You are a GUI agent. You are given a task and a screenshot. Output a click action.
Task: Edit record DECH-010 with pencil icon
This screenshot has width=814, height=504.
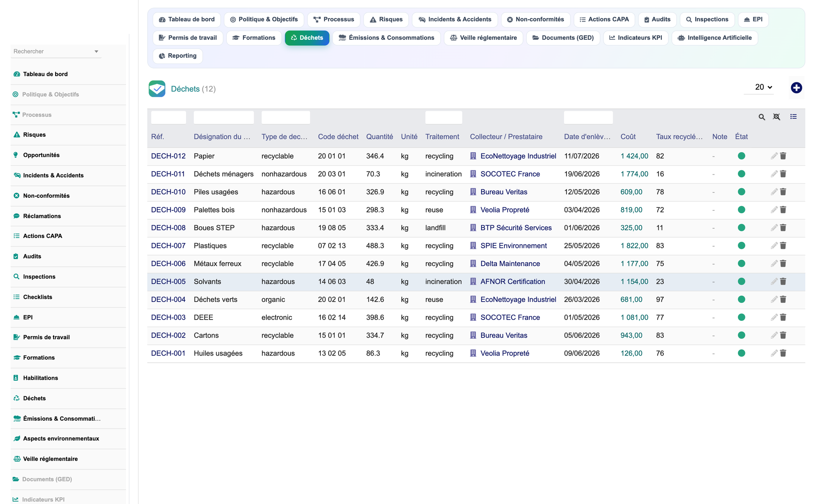(x=774, y=192)
